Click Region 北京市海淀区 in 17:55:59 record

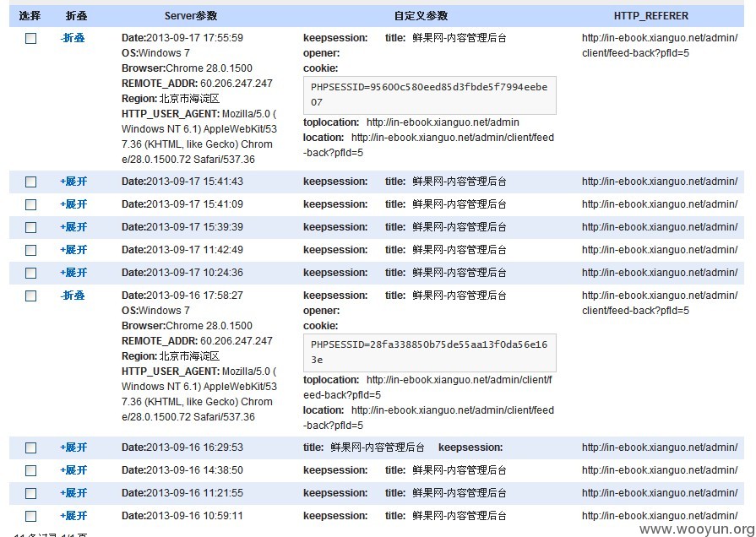[x=171, y=99]
